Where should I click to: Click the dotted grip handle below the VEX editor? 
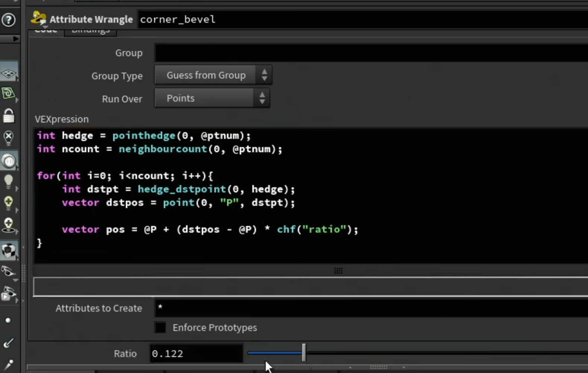[x=338, y=271]
